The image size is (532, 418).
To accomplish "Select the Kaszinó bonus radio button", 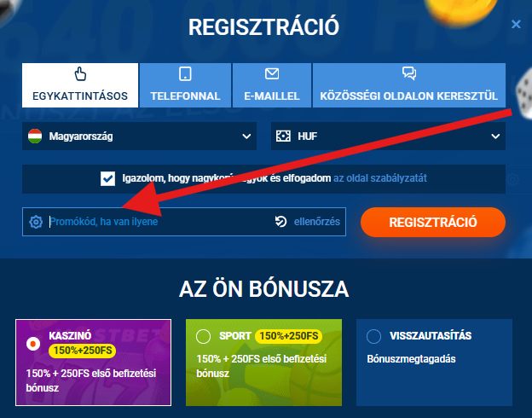I will (x=33, y=344).
